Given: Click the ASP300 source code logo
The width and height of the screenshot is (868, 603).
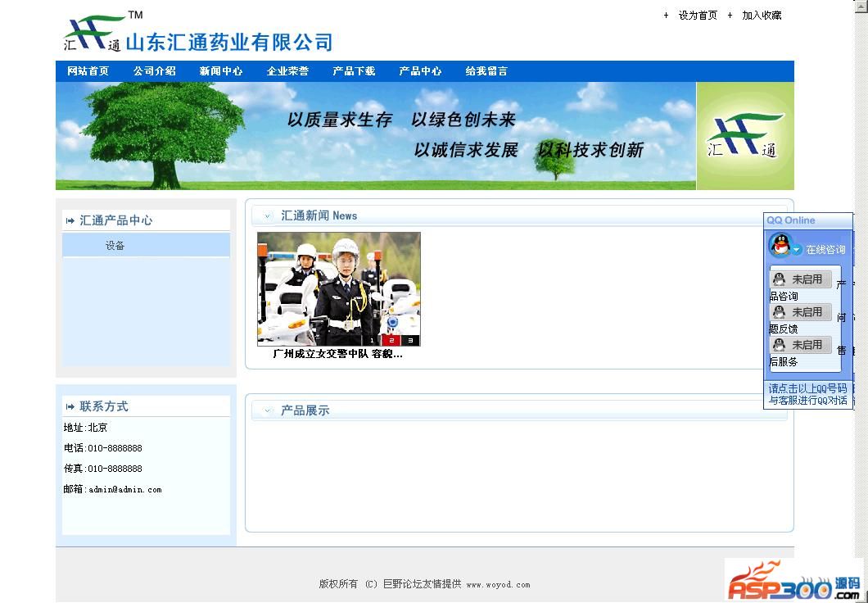Looking at the screenshot, I should coord(793,580).
